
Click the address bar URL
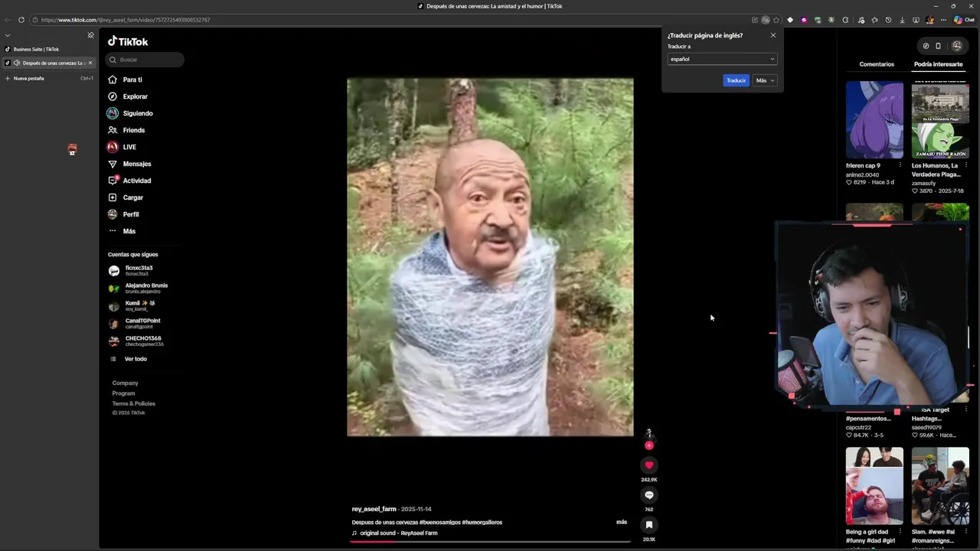click(x=126, y=20)
